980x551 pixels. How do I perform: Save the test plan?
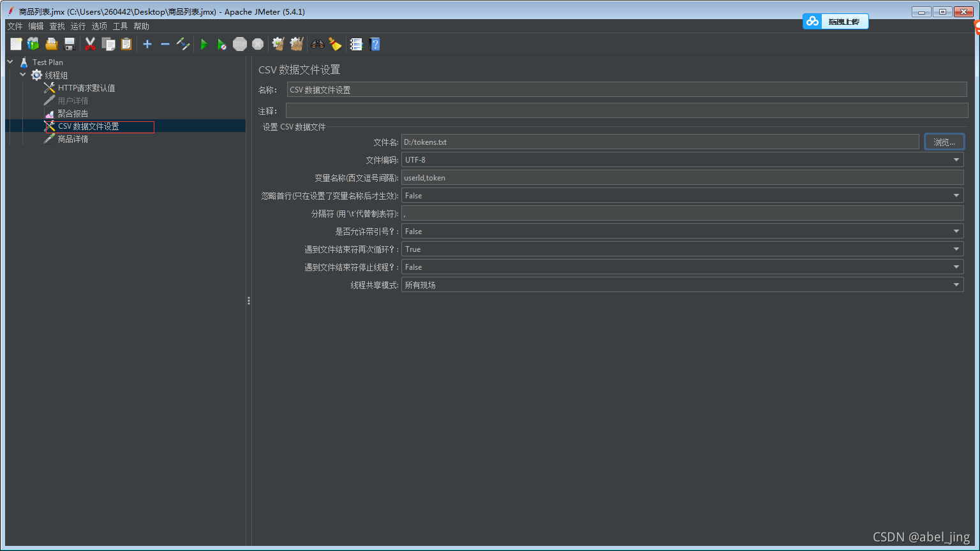point(70,44)
